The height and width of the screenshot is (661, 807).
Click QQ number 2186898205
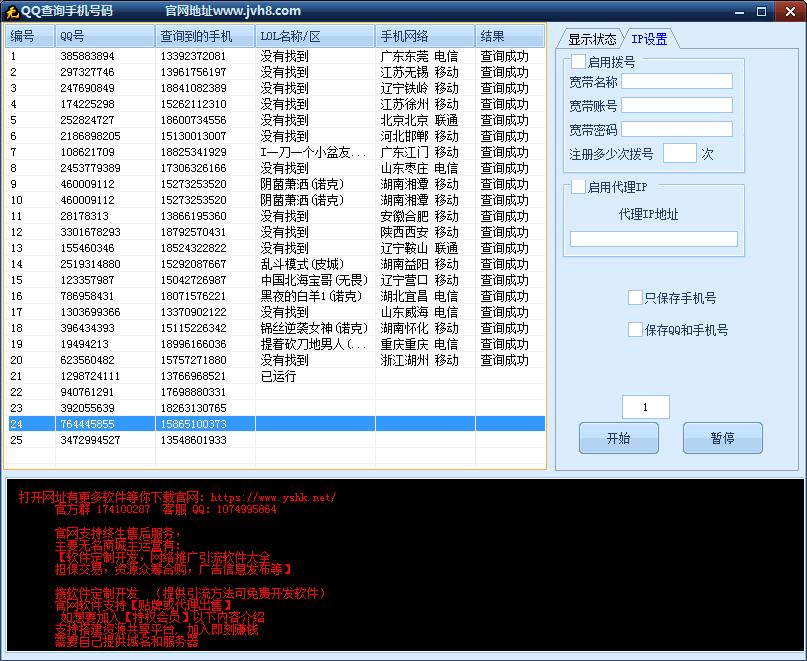[91, 136]
